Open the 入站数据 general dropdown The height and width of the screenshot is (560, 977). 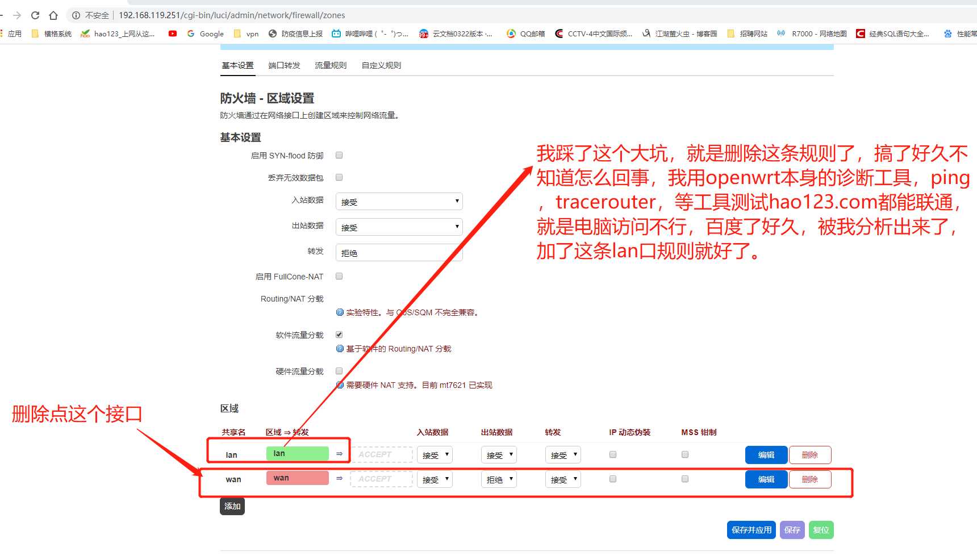pos(399,202)
